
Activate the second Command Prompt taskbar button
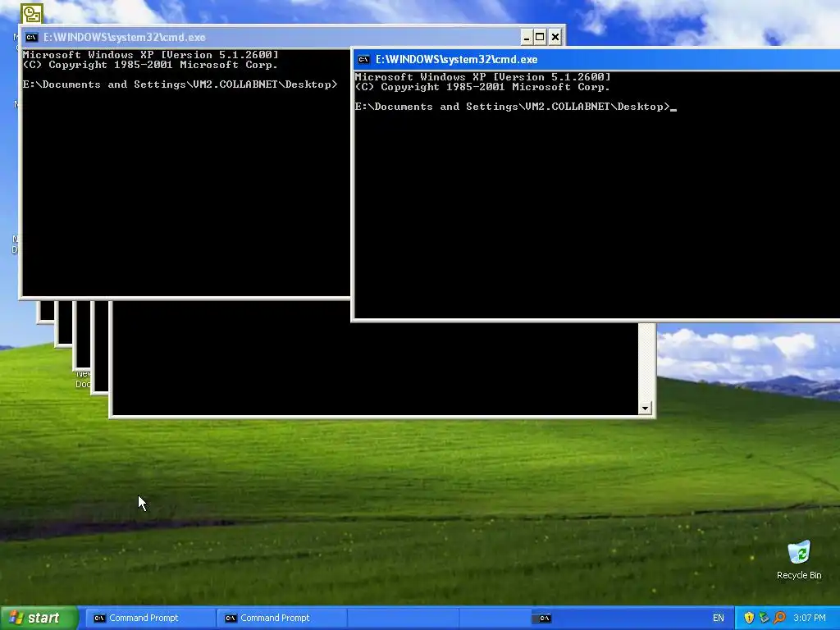coord(281,619)
